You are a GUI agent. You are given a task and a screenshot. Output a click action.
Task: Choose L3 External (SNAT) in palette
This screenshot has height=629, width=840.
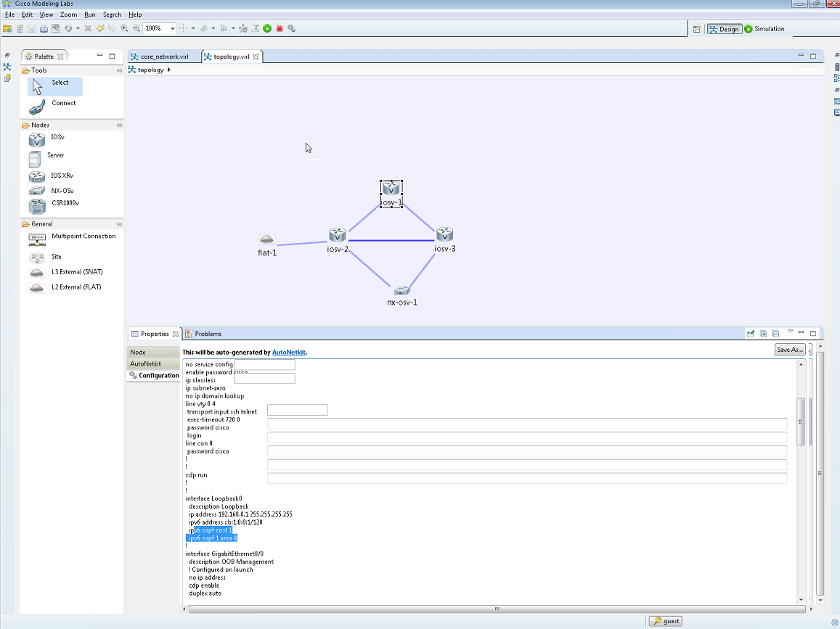[65, 272]
